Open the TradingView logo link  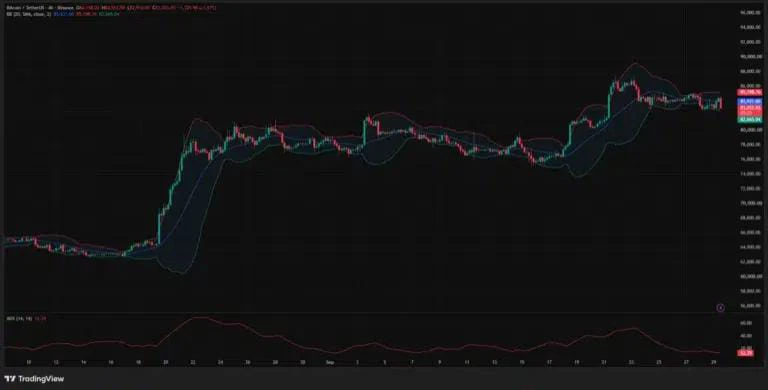pos(34,379)
